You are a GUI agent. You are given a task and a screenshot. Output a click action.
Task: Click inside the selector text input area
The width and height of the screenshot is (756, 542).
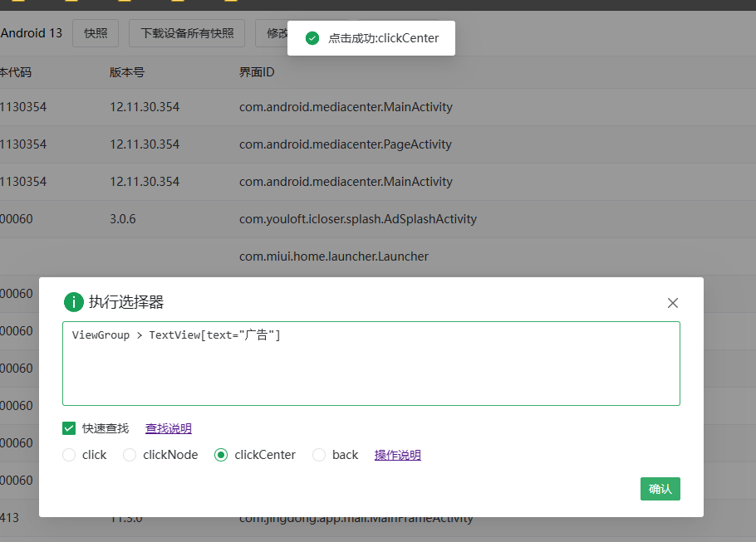coord(371,364)
